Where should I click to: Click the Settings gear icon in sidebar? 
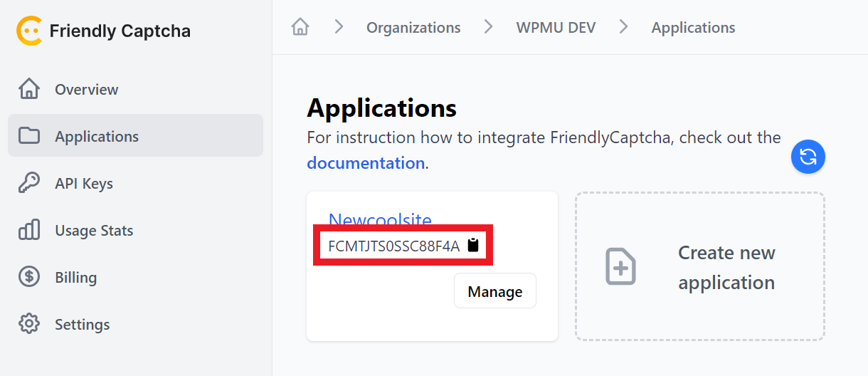[29, 324]
